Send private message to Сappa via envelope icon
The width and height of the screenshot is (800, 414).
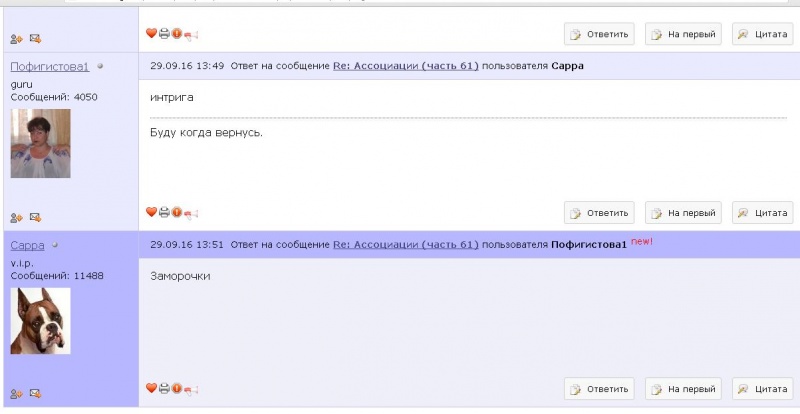(x=35, y=393)
